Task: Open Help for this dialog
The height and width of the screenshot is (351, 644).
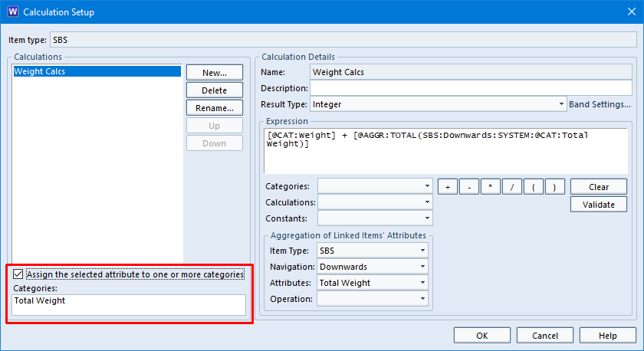Action: pyautogui.click(x=608, y=336)
